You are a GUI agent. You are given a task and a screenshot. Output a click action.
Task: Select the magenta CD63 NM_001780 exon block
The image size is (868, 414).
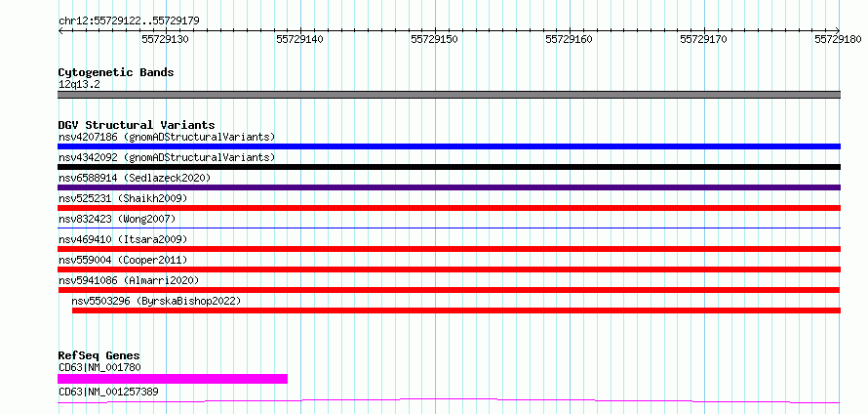[173, 379]
